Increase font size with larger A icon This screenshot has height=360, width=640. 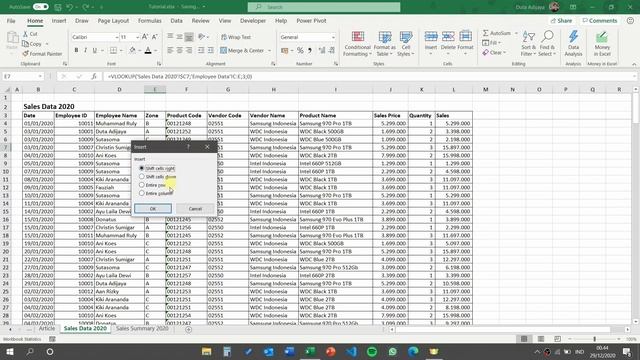click(145, 37)
